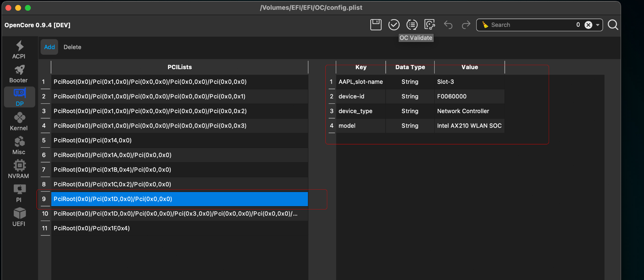Close the window with the red button
The height and width of the screenshot is (280, 644).
(9, 8)
